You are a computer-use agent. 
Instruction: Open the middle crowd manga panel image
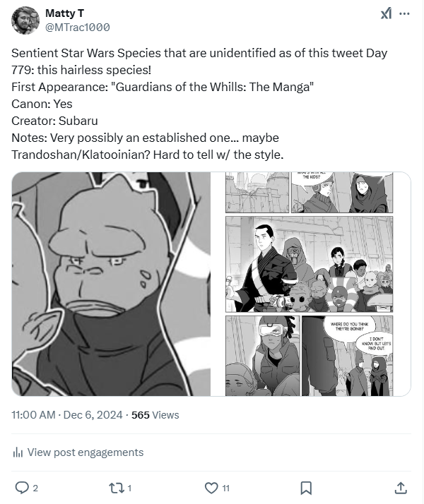point(307,263)
